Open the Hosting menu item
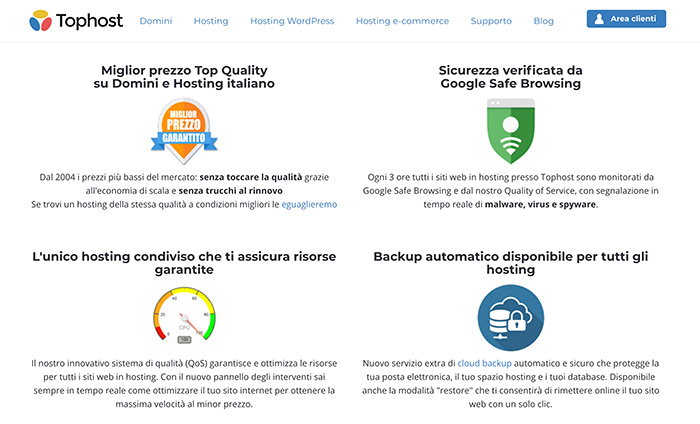700x424 pixels. pyautogui.click(x=211, y=21)
